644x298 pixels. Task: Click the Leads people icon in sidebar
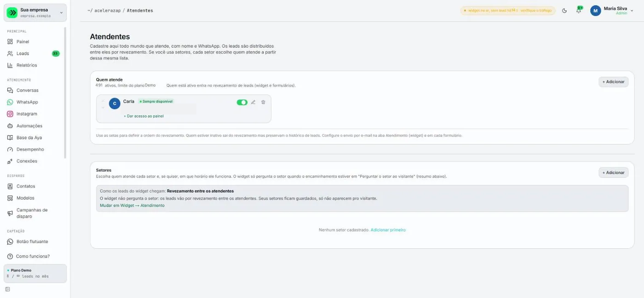10,53
